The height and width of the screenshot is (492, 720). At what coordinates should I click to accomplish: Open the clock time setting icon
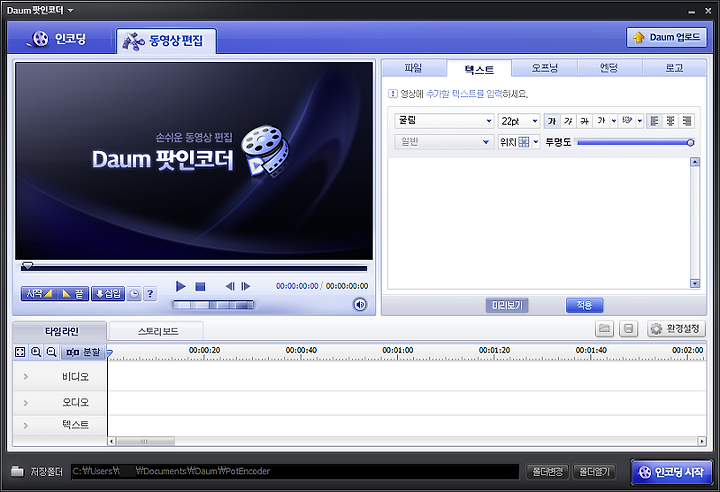click(x=134, y=294)
